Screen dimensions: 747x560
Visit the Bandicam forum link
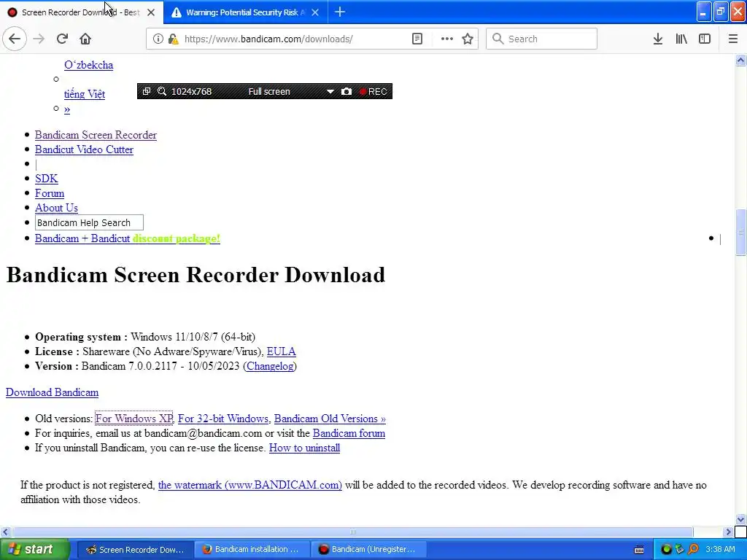pos(349,433)
